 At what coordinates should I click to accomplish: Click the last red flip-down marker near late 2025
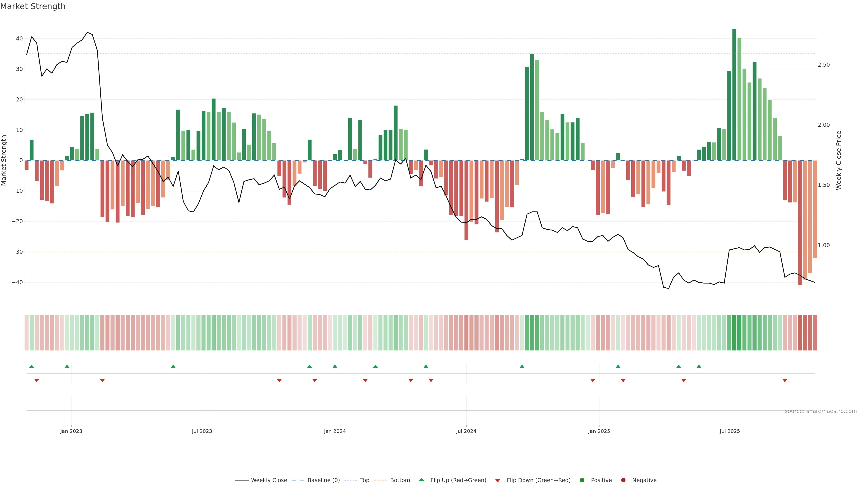tap(785, 380)
